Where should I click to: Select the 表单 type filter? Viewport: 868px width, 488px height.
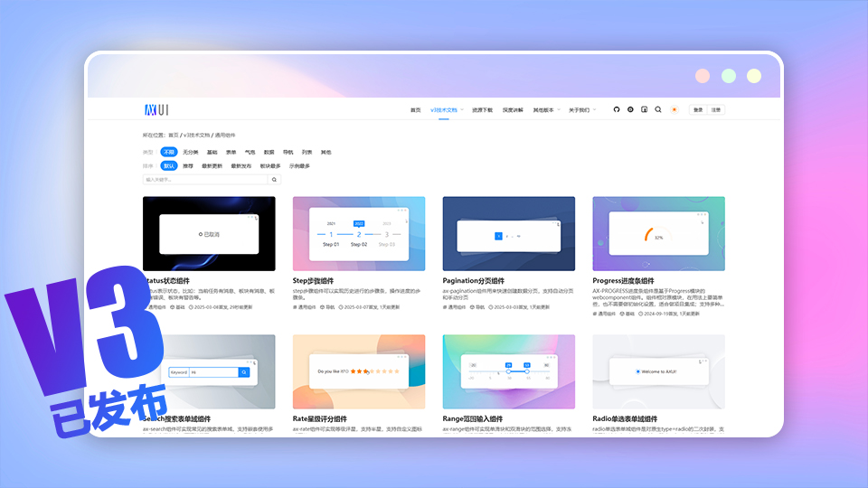click(x=231, y=152)
